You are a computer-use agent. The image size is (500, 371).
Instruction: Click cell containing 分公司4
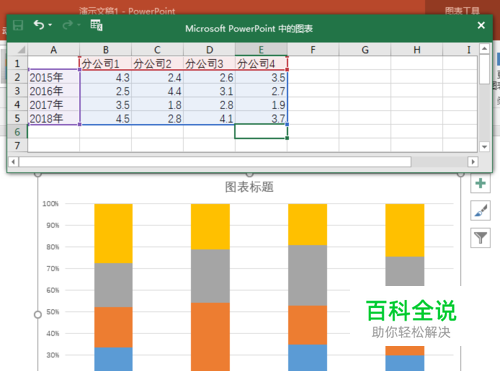coord(261,63)
